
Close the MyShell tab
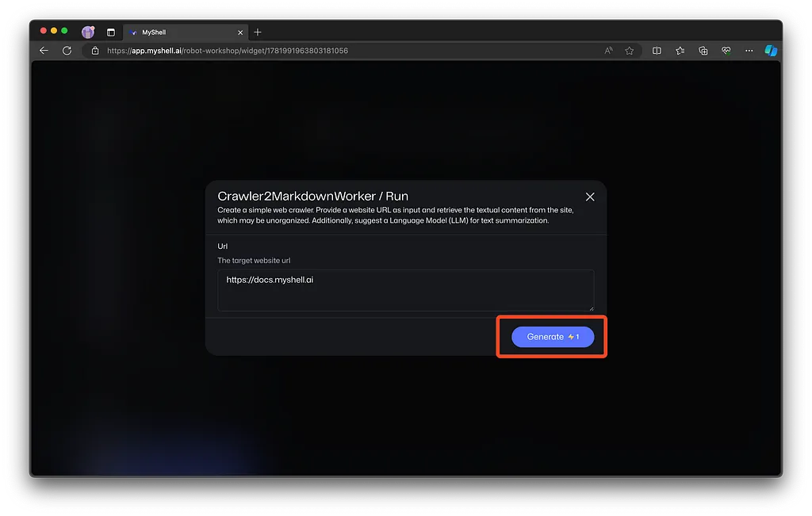[240, 32]
